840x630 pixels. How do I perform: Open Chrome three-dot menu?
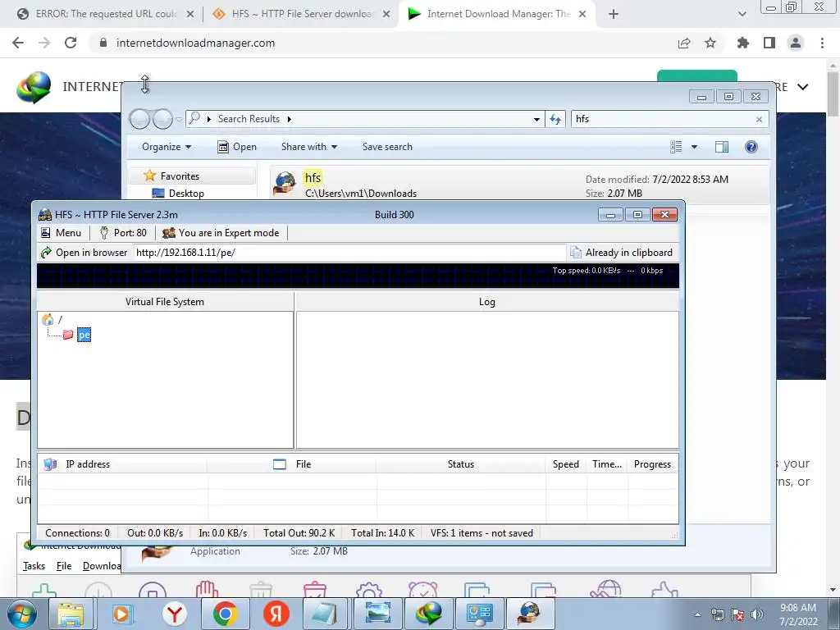822,43
